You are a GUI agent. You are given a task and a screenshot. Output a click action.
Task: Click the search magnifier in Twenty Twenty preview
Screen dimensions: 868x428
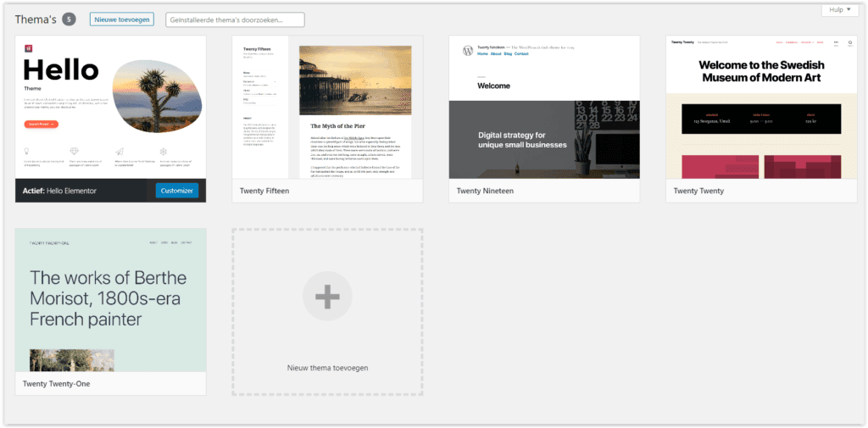850,42
